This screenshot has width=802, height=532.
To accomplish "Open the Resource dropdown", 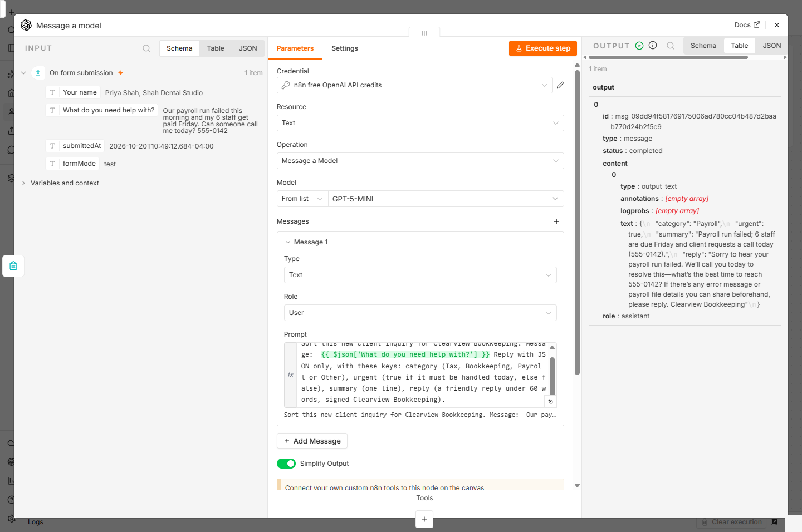I will [420, 123].
